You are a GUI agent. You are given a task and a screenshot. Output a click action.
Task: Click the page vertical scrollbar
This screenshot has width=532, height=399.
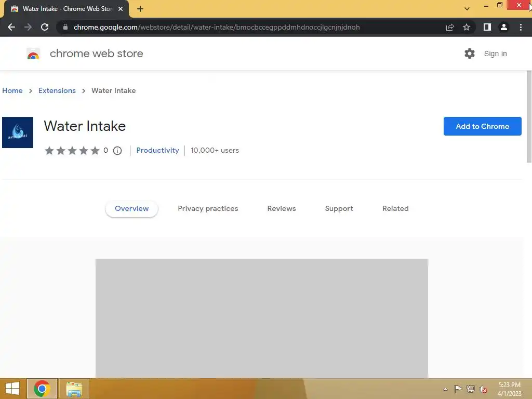tap(529, 117)
